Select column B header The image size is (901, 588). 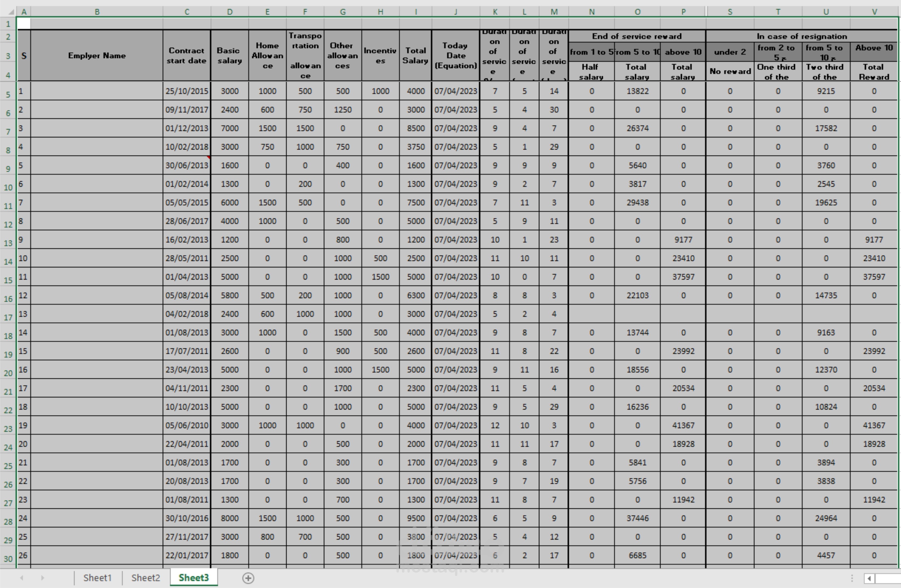pyautogui.click(x=97, y=12)
